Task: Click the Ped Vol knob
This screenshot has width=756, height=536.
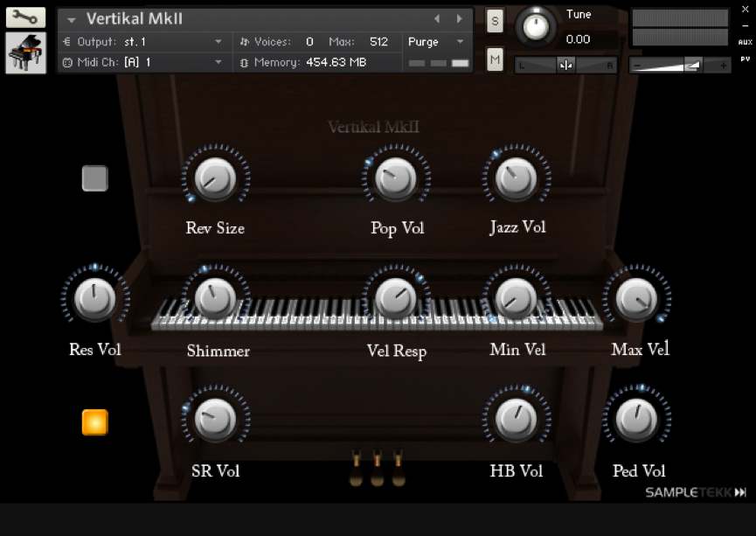Action: point(637,420)
